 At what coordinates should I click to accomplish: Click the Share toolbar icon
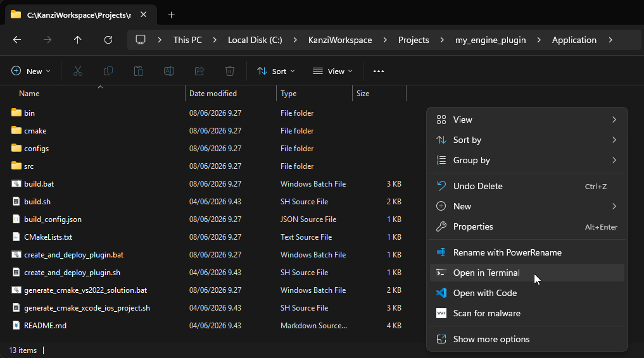coord(199,71)
